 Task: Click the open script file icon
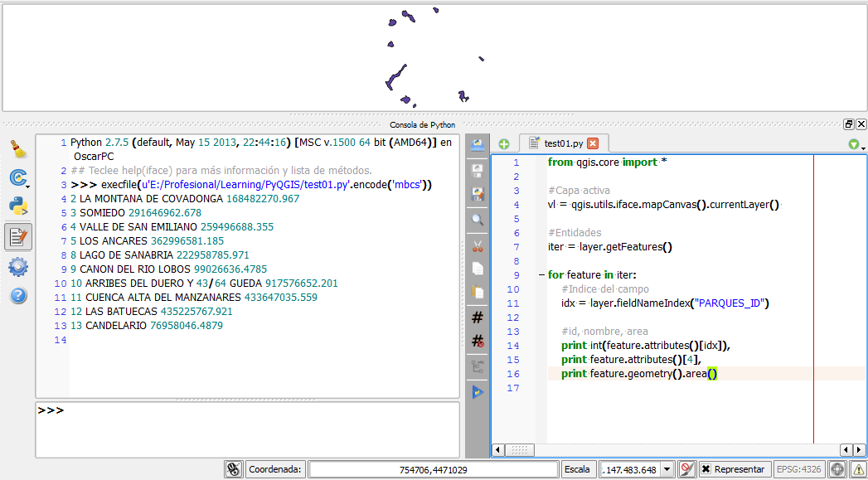(x=478, y=145)
